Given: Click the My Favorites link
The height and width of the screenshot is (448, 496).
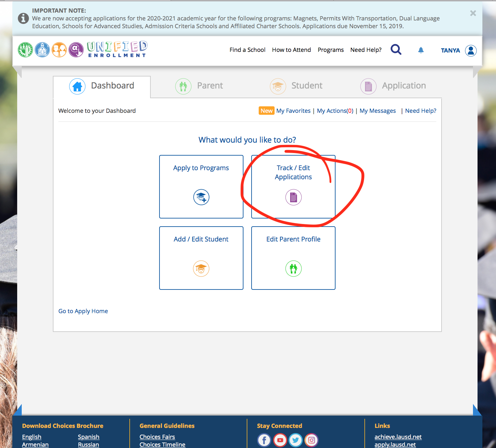Looking at the screenshot, I should tap(293, 111).
